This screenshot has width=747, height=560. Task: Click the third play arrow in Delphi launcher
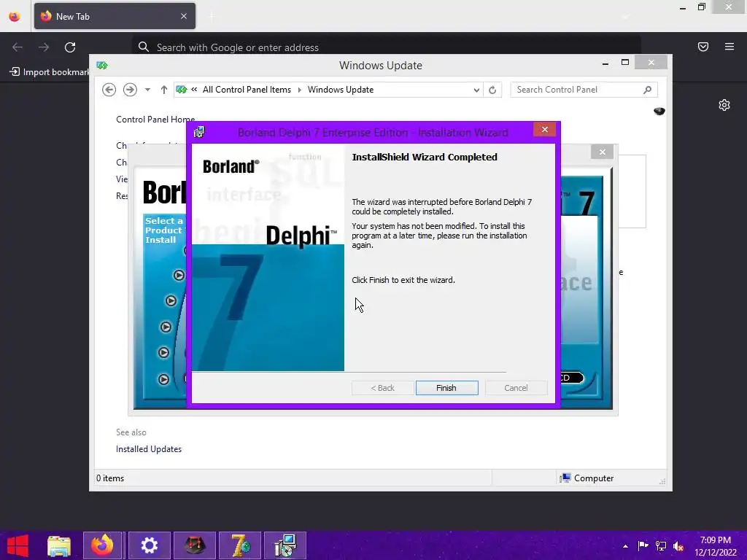[x=166, y=327]
